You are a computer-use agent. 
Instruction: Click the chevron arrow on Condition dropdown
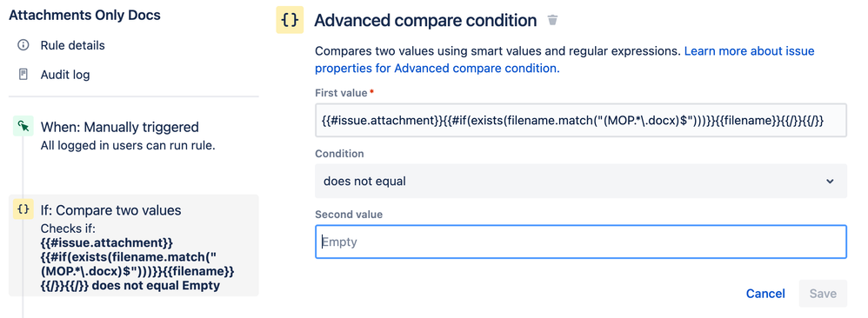[829, 181]
